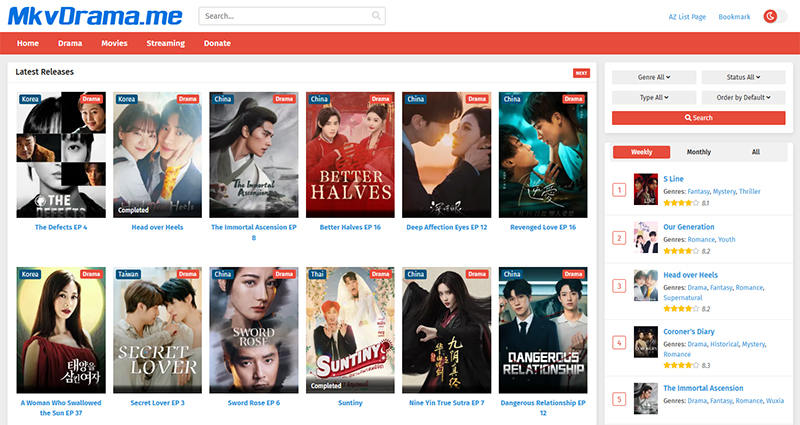
Task: Open the Type All dropdown
Action: pyautogui.click(x=654, y=97)
